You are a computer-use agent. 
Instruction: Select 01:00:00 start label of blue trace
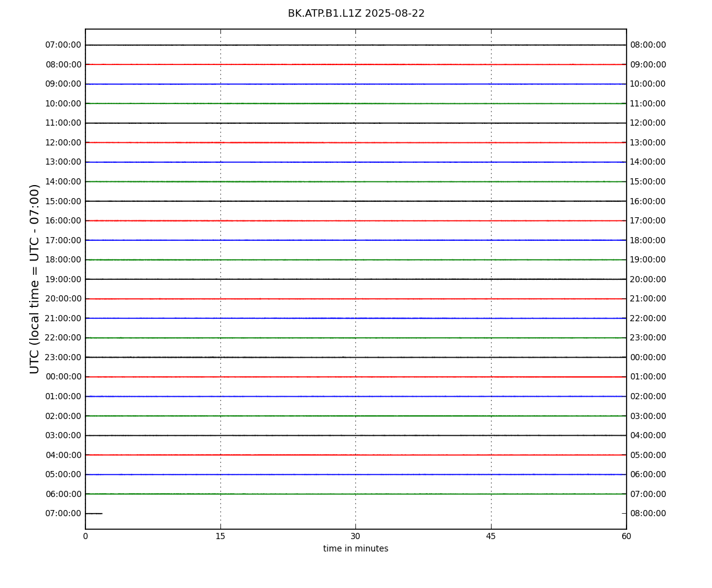click(64, 396)
